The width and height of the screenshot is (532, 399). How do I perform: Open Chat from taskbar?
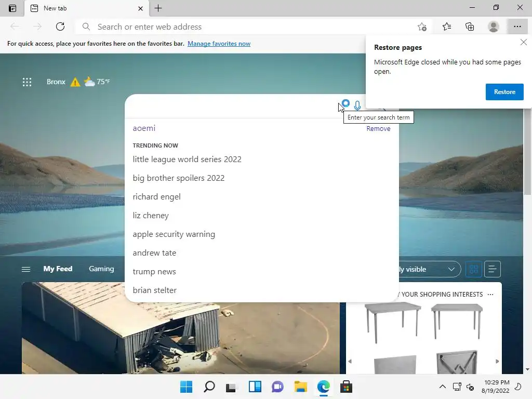pyautogui.click(x=277, y=387)
